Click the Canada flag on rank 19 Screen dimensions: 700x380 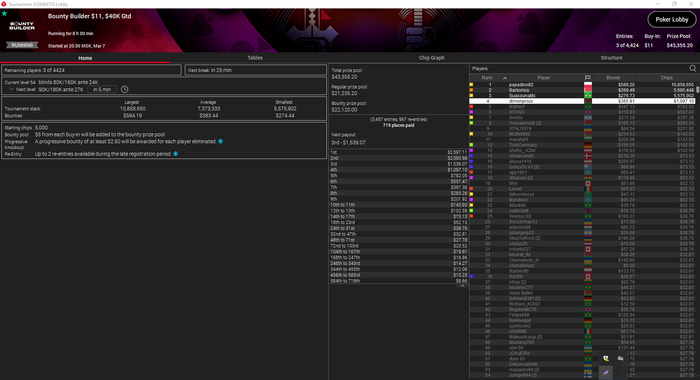588,184
